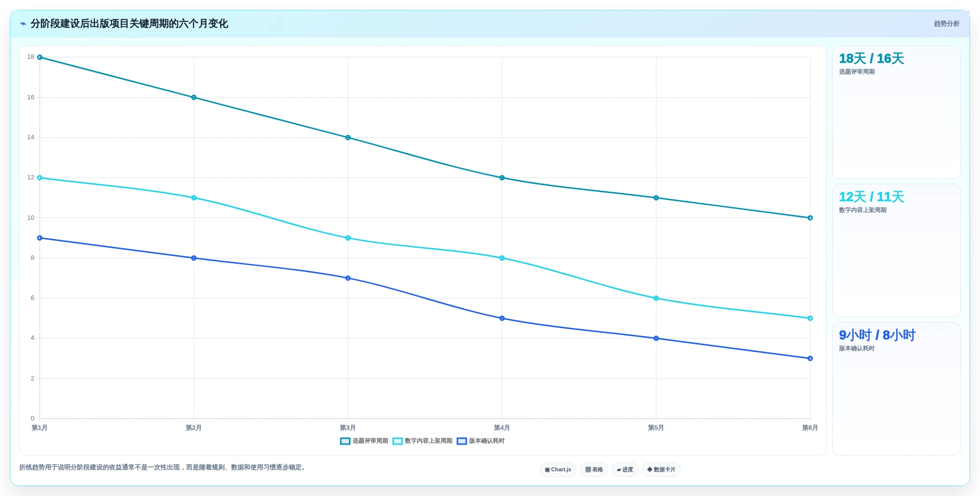Click the 第6月 x-axis label
Image resolution: width=980 pixels, height=496 pixels.
point(810,428)
